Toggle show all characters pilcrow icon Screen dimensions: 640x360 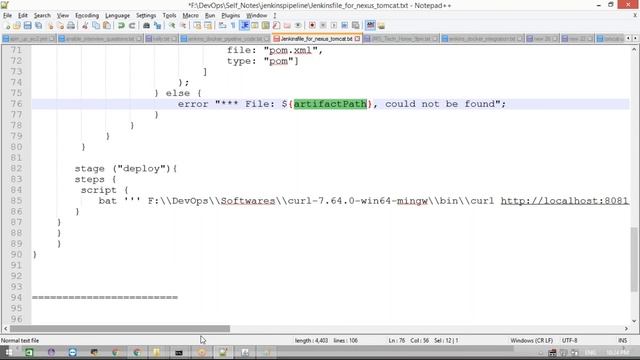click(x=233, y=26)
